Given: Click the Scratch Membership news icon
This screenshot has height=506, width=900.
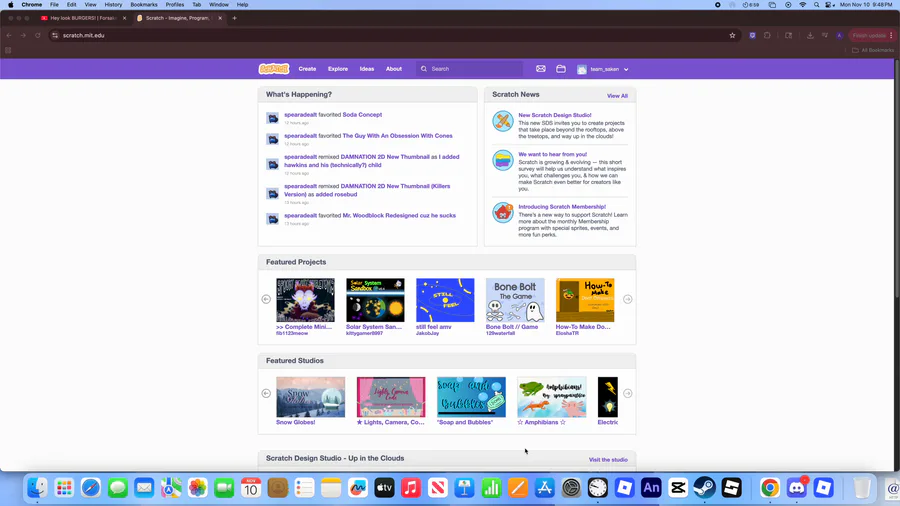Looking at the screenshot, I should [503, 212].
